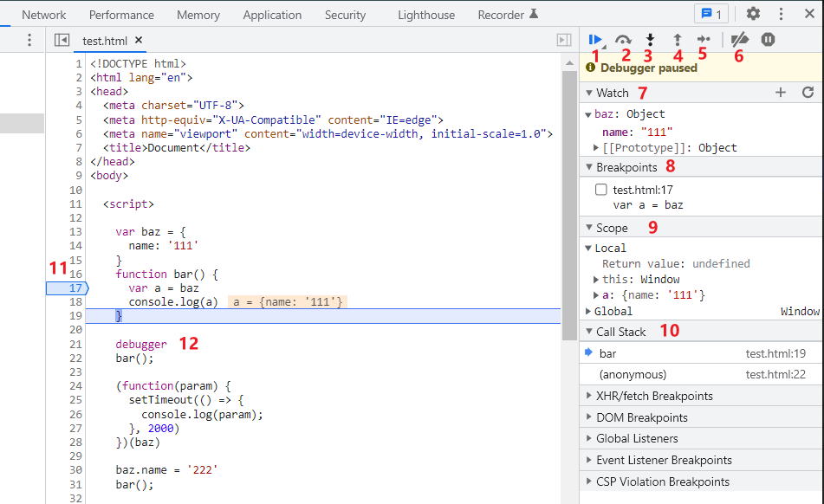Go to the Security tab
Screen dimensions: 824x504
[345, 15]
